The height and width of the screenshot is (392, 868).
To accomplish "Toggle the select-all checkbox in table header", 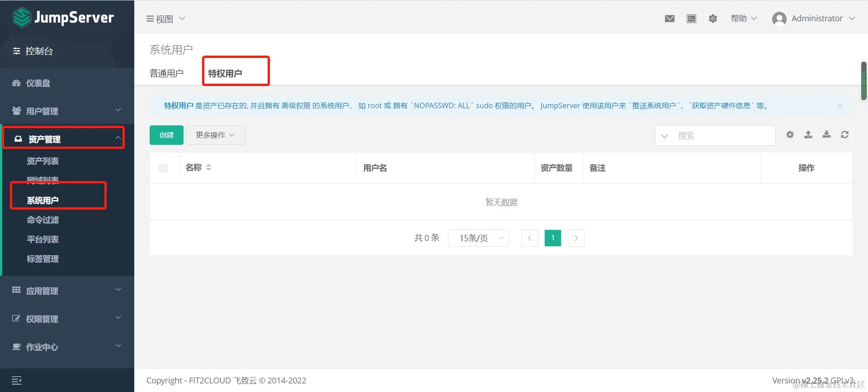I will 163,168.
